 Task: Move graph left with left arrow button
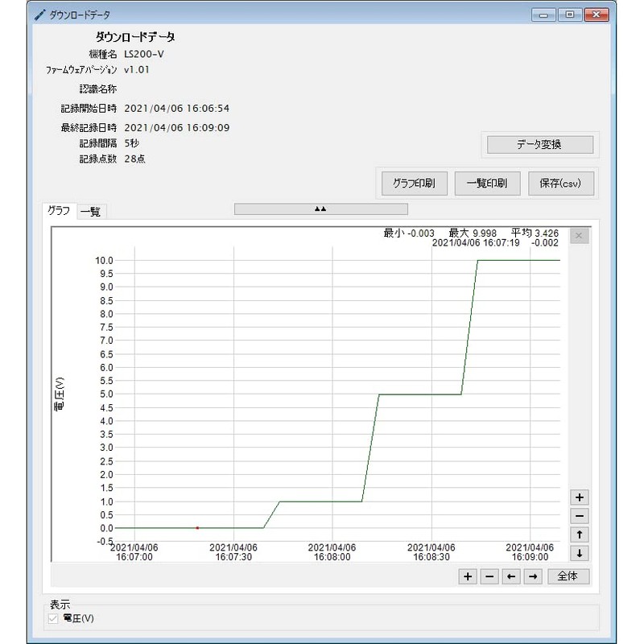pos(511,576)
